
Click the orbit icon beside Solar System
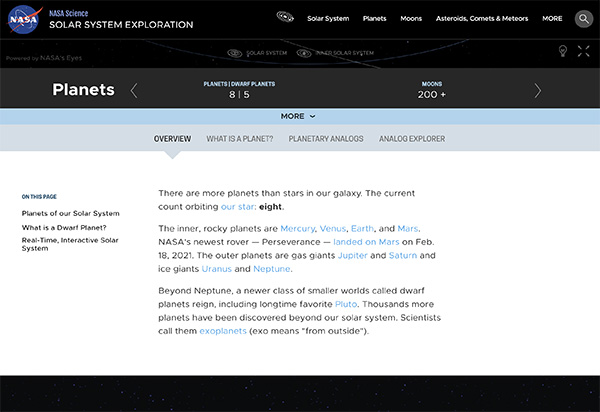pos(285,17)
